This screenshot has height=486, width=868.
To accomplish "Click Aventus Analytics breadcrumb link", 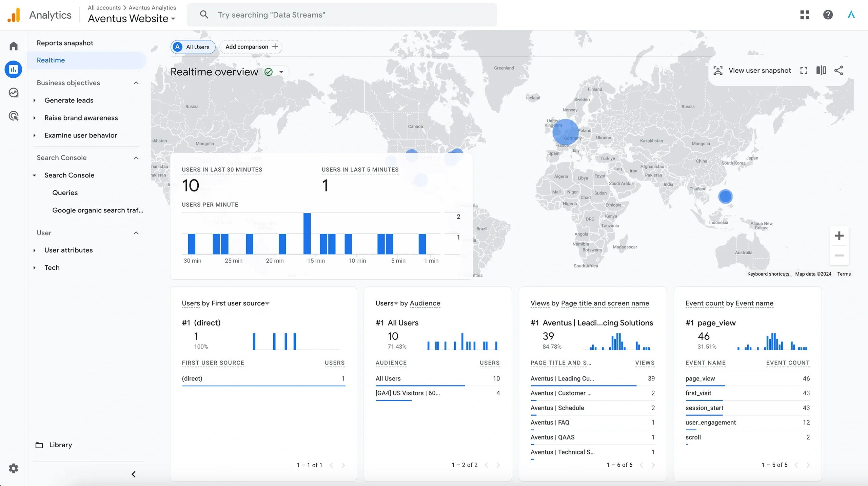I will 152,7.
